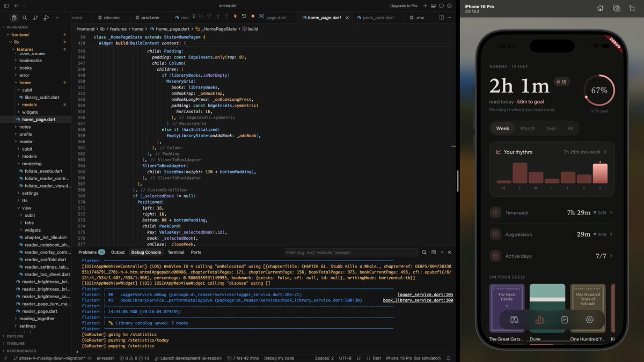Toggle the panel layout icon in title bar
The image size is (644, 362).
click(434, 5)
